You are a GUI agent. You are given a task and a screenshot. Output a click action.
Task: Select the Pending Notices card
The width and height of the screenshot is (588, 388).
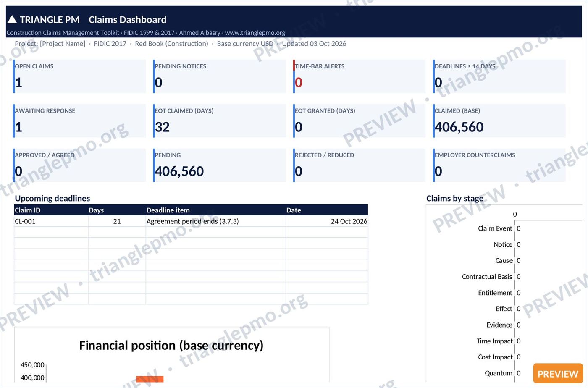coord(219,76)
